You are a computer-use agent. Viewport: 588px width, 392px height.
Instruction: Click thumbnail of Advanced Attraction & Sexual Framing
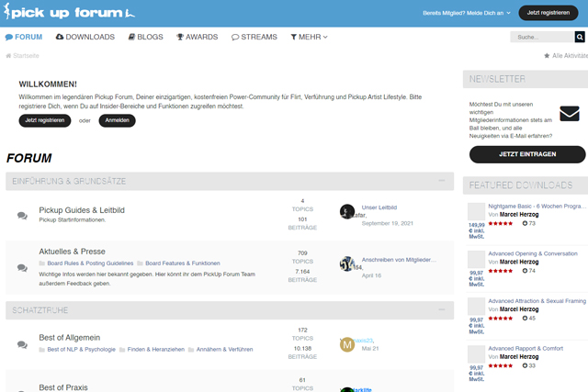pos(476,307)
